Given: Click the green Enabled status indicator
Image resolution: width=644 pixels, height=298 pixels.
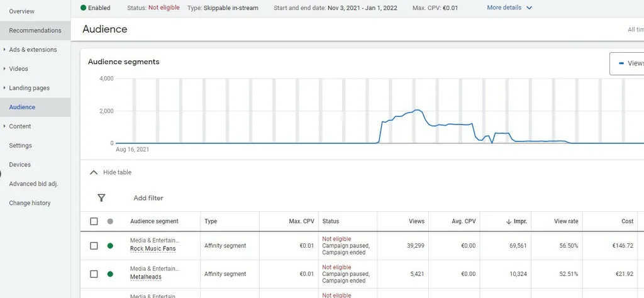Looking at the screenshot, I should [x=84, y=8].
